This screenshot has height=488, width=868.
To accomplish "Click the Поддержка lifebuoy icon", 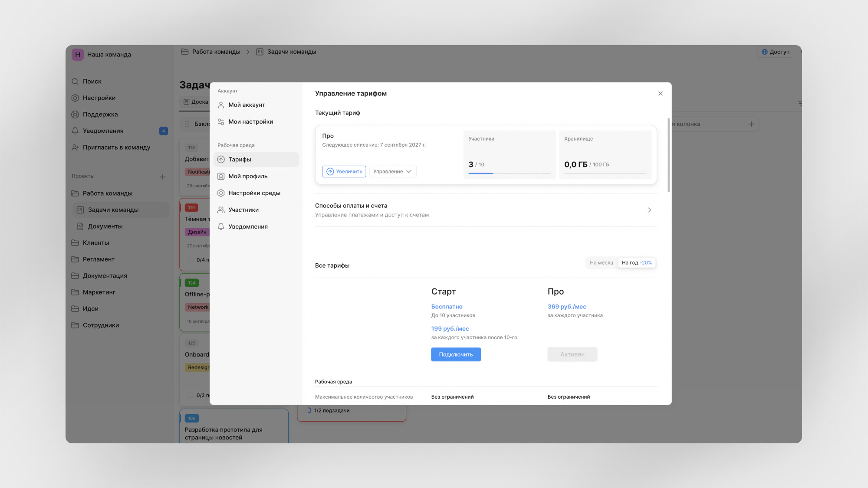I will point(75,115).
